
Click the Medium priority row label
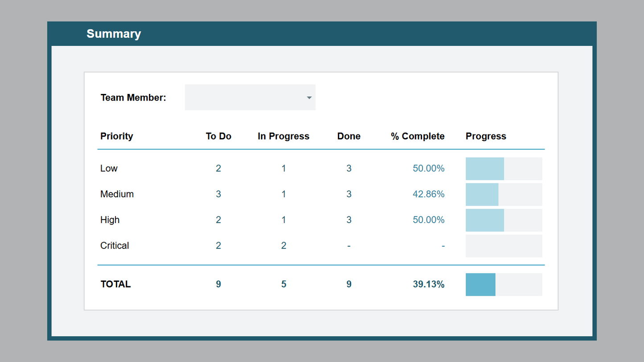pos(117,194)
